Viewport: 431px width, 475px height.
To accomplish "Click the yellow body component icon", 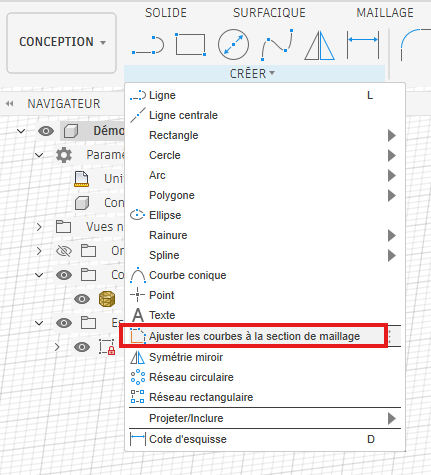I will (x=107, y=299).
